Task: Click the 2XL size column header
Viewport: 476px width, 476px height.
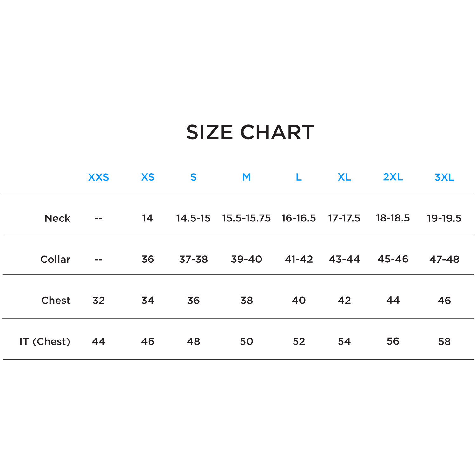Action: [393, 177]
